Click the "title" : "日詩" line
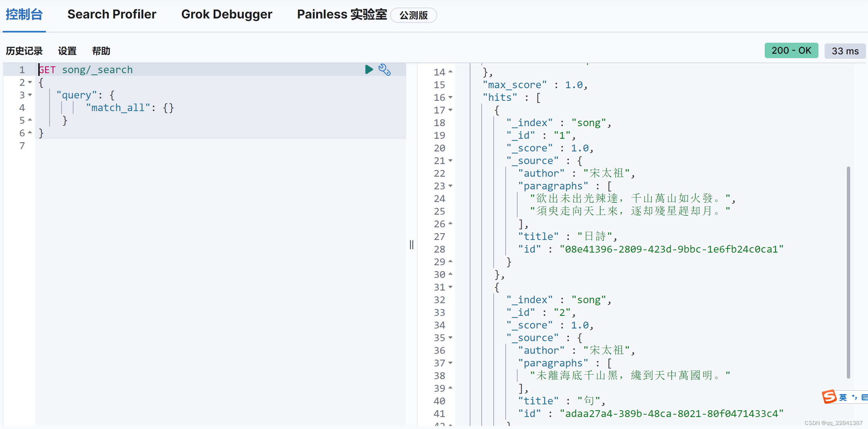This screenshot has height=429, width=868. [x=567, y=237]
